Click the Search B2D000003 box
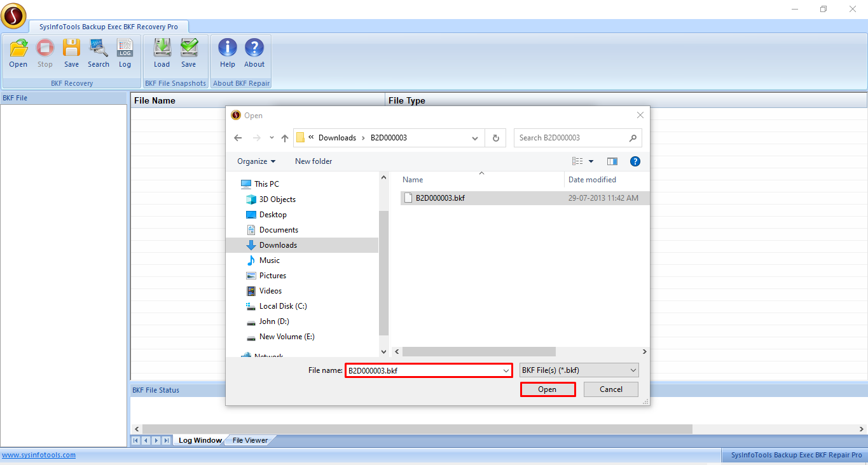This screenshot has width=868, height=465. coord(577,138)
